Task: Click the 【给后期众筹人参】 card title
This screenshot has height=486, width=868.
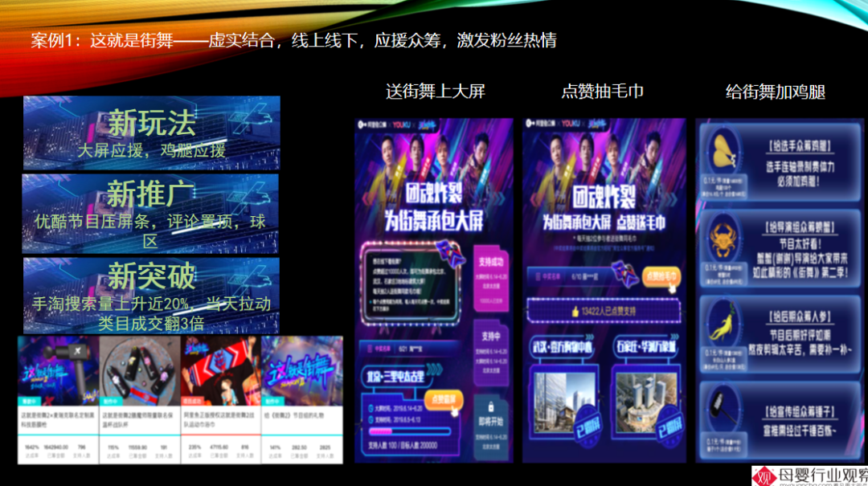Action: [800, 317]
